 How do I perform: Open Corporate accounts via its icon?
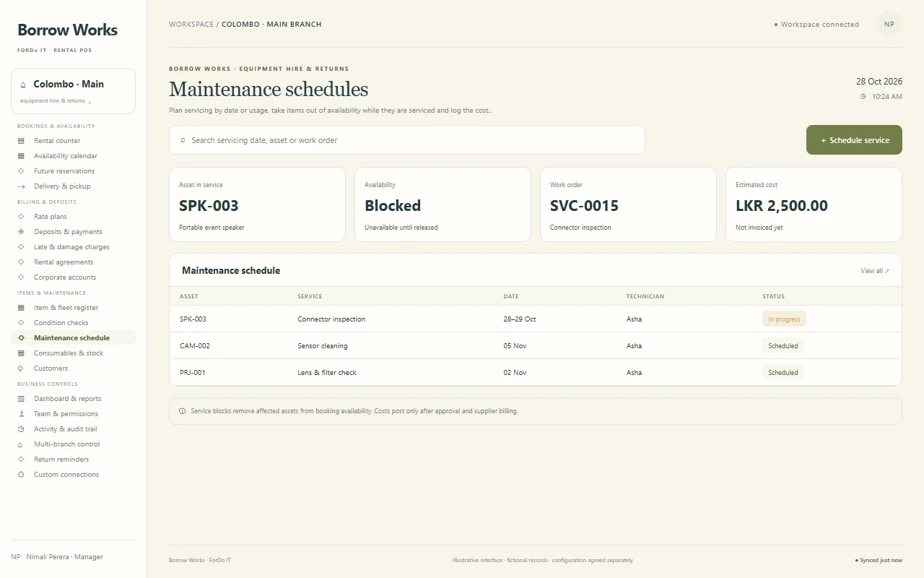click(21, 277)
